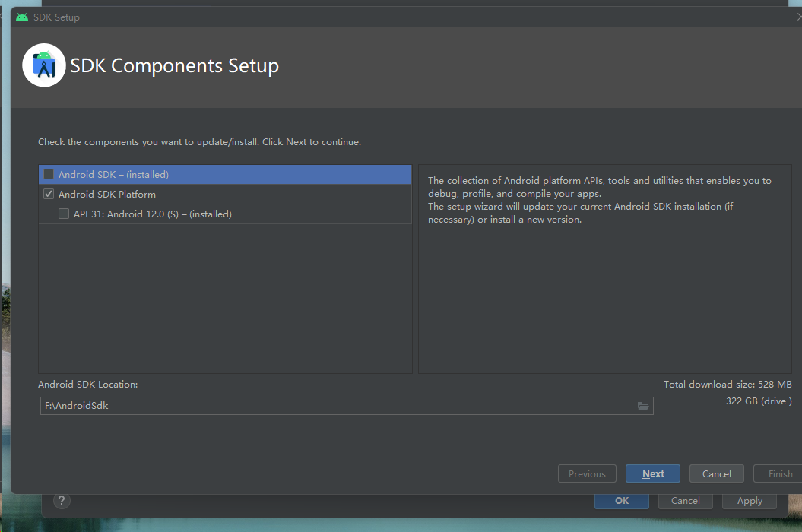Click the 'Android SDK Location:' label
Screen dimensions: 802x532
click(88, 384)
